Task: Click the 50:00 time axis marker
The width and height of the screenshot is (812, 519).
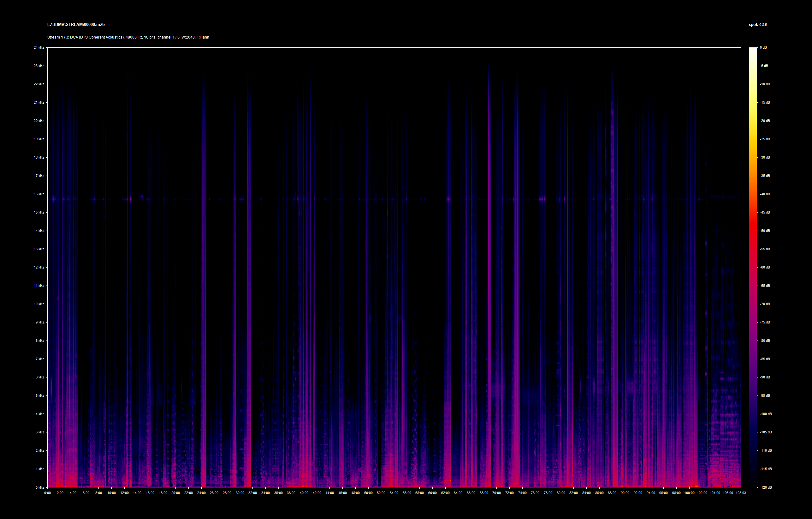Action: 368,493
